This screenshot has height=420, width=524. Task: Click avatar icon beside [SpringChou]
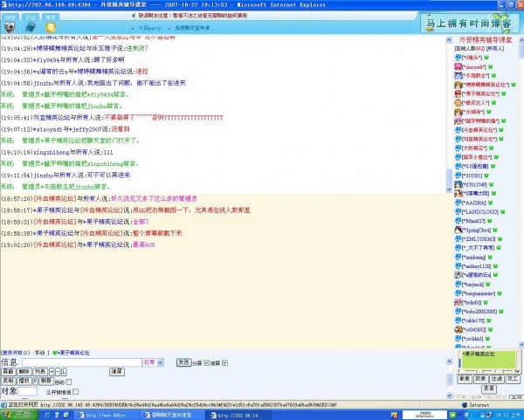458,230
